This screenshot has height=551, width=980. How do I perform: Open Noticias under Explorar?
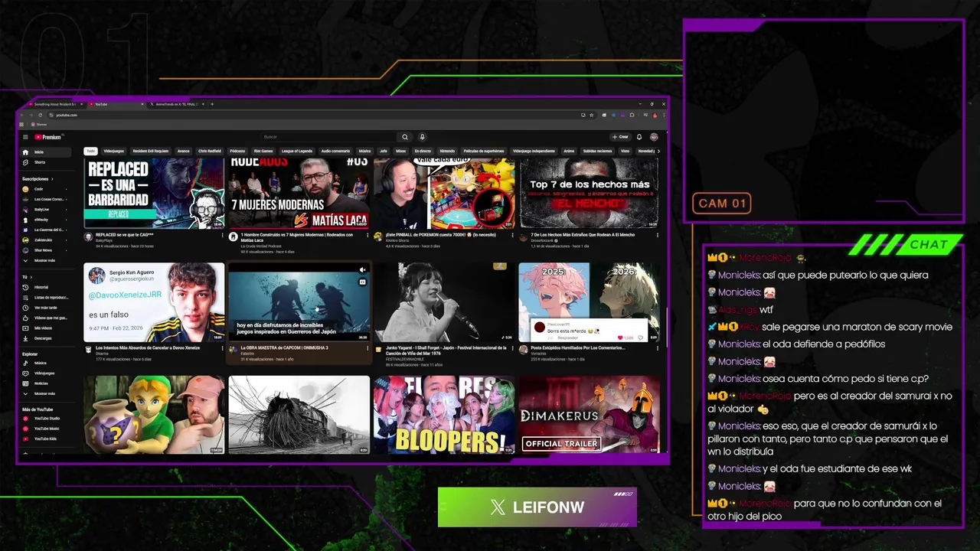coord(45,383)
